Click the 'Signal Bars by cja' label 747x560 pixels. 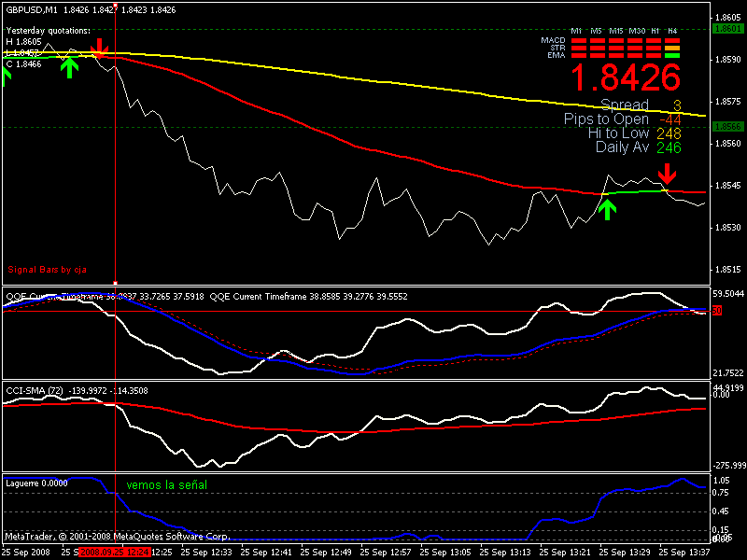tap(46, 269)
